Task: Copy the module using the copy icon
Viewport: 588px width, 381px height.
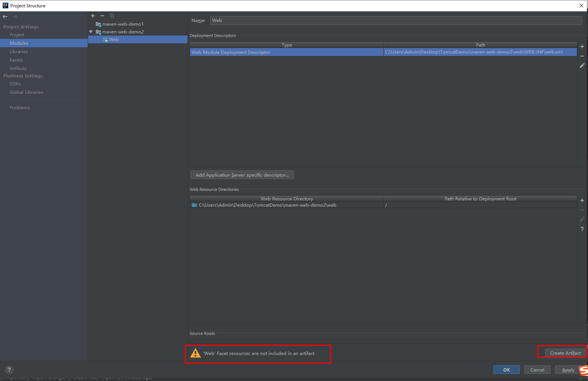Action: pyautogui.click(x=112, y=16)
